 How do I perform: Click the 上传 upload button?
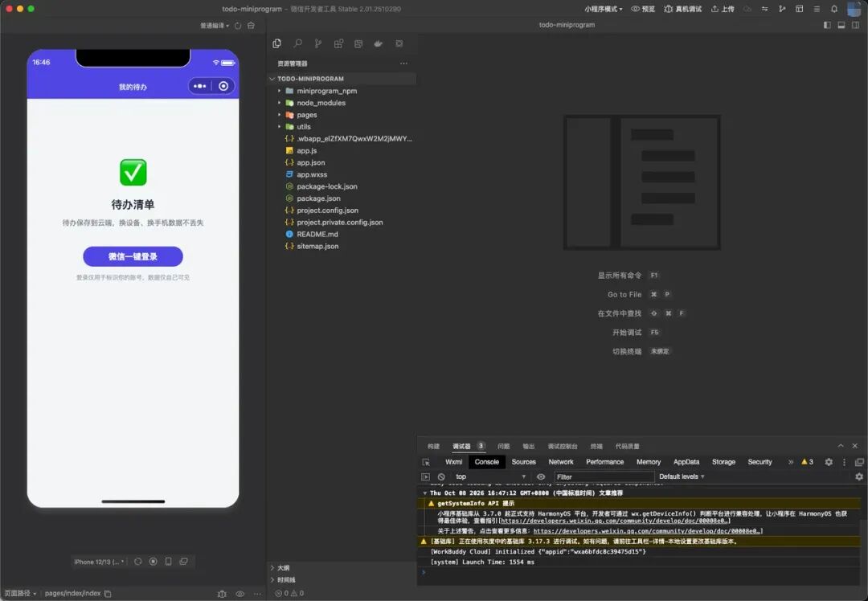(x=723, y=9)
